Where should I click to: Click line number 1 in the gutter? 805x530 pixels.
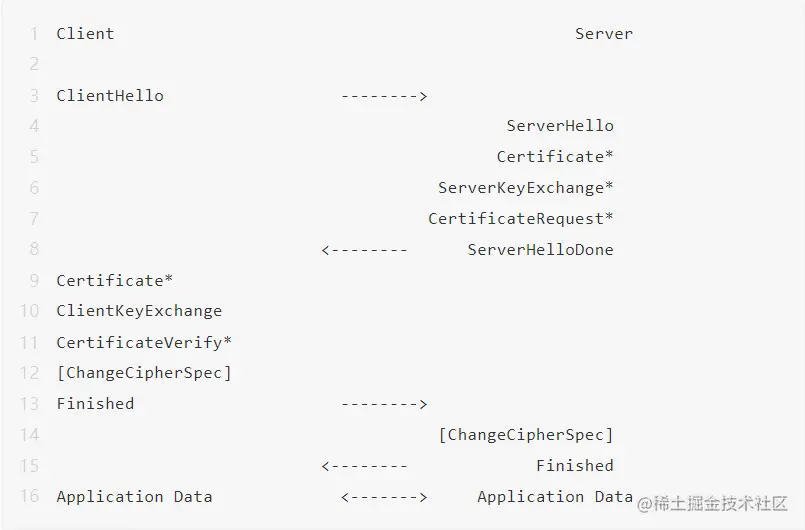click(34, 34)
